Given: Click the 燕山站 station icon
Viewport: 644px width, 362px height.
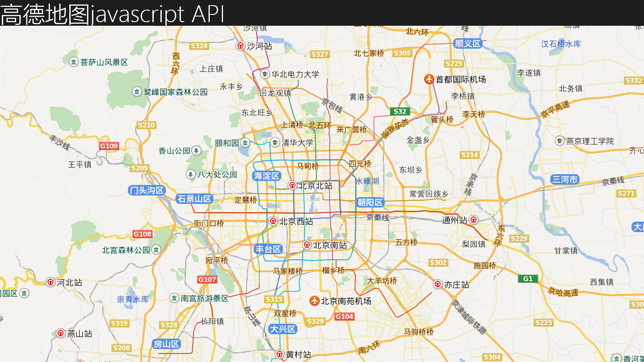Looking at the screenshot, I should pyautogui.click(x=60, y=333).
